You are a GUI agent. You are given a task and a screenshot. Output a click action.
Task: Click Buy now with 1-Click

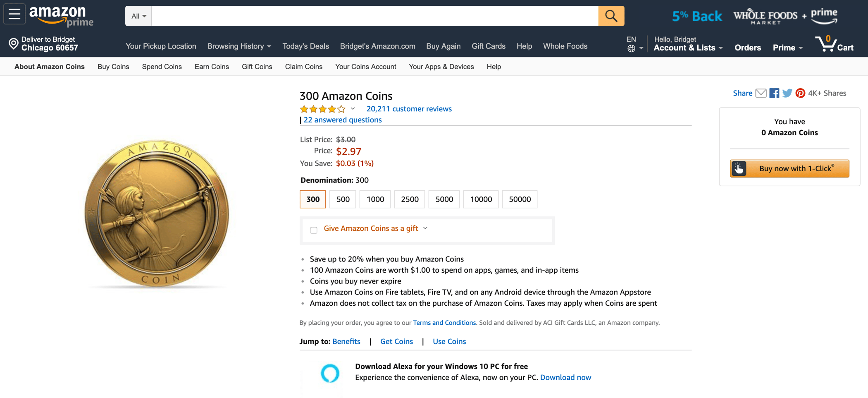click(x=789, y=168)
